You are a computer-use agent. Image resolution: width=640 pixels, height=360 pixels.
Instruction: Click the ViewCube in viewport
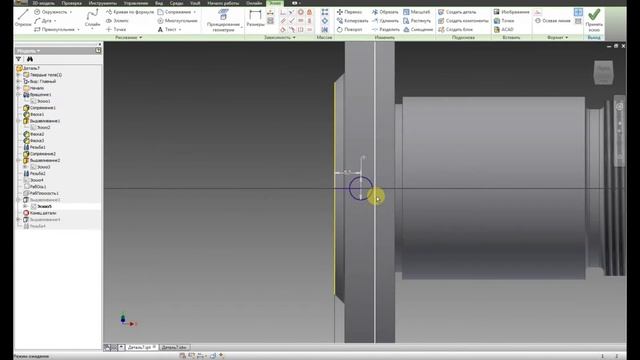[603, 72]
